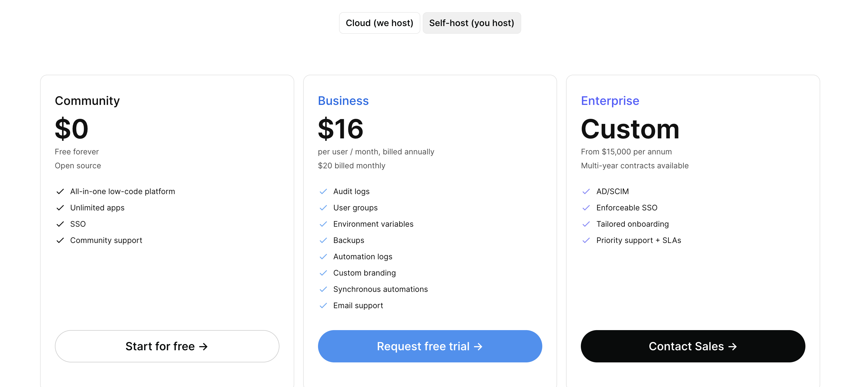Switch to Cloud (we host) tab

(x=379, y=23)
